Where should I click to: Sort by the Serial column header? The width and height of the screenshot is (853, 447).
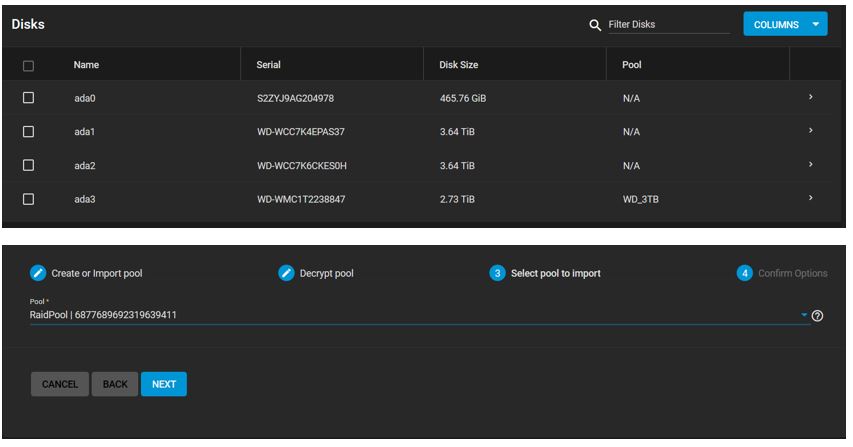(x=268, y=65)
